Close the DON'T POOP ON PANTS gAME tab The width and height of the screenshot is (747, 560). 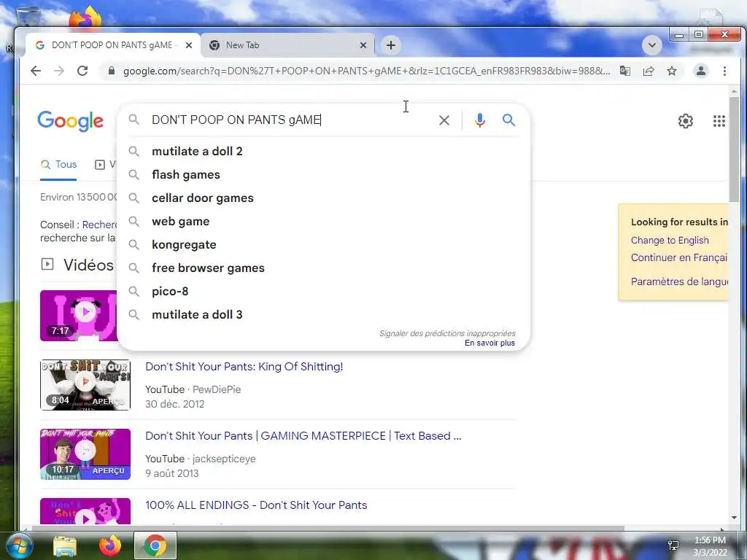189,45
